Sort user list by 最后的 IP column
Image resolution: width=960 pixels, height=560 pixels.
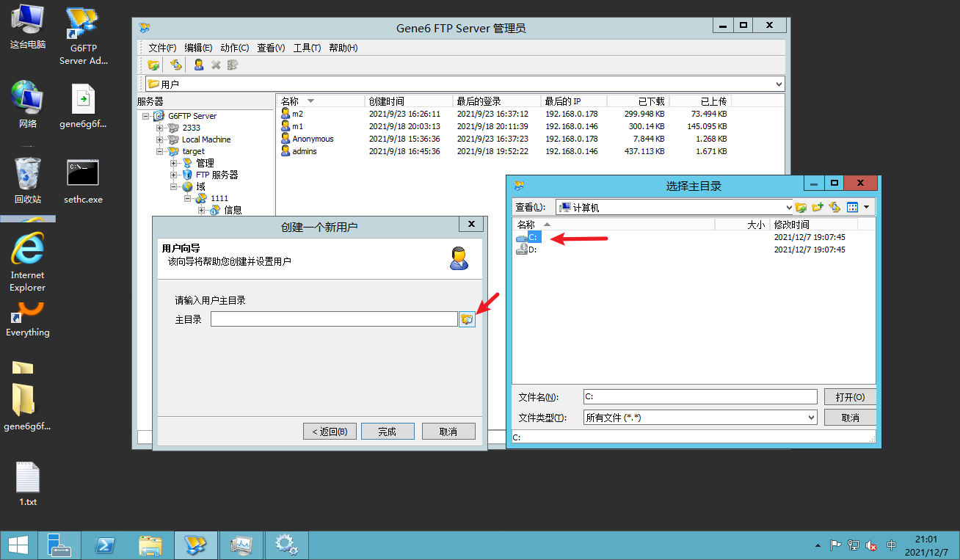click(574, 101)
